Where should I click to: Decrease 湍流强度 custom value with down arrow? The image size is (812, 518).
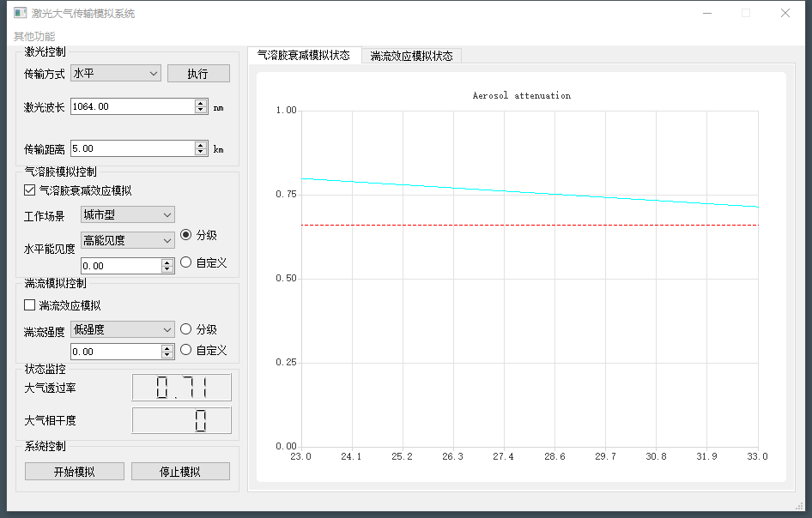tap(167, 356)
